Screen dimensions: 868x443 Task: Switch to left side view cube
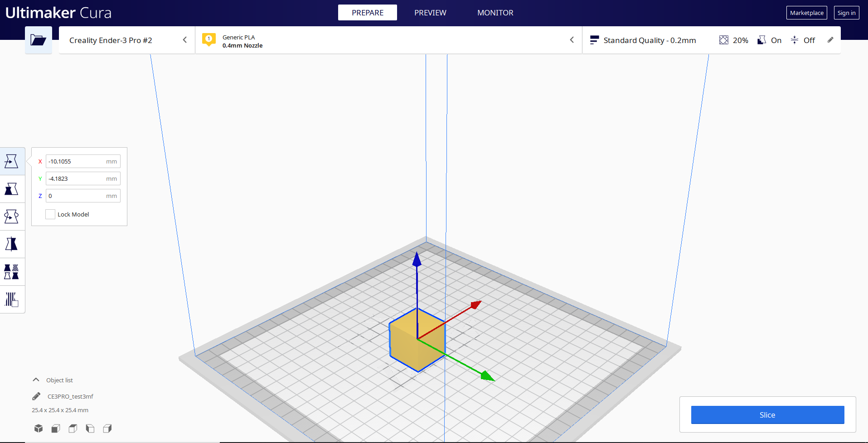click(x=90, y=429)
